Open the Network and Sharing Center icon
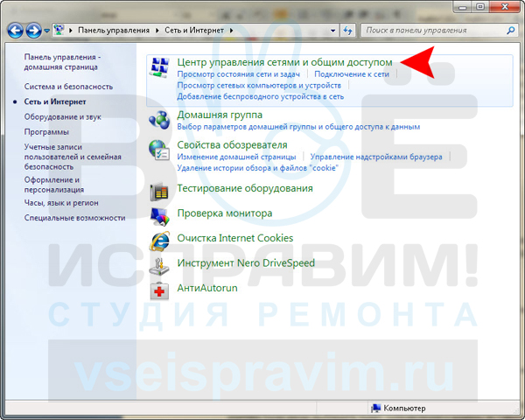Screen dimensions: 525x420 pyautogui.click(x=159, y=67)
